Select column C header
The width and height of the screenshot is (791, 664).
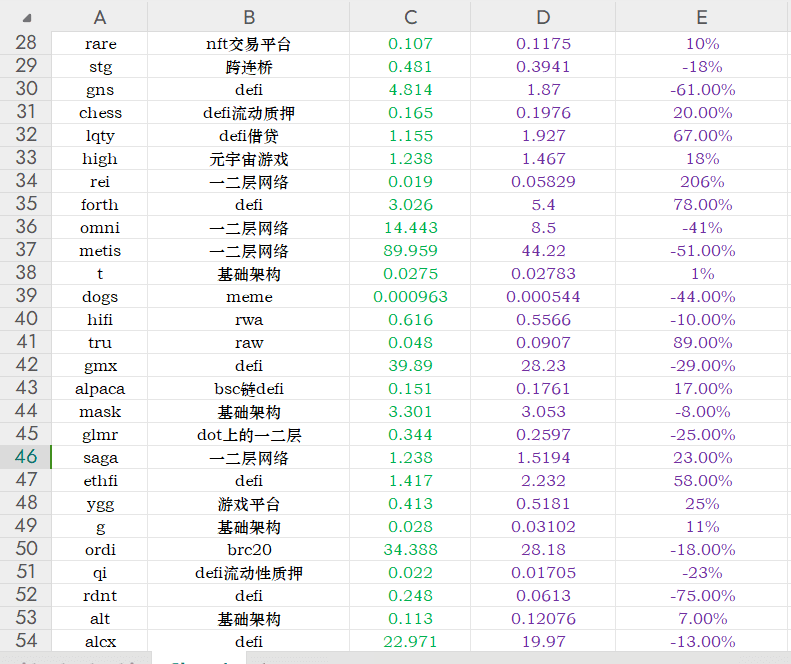410,17
